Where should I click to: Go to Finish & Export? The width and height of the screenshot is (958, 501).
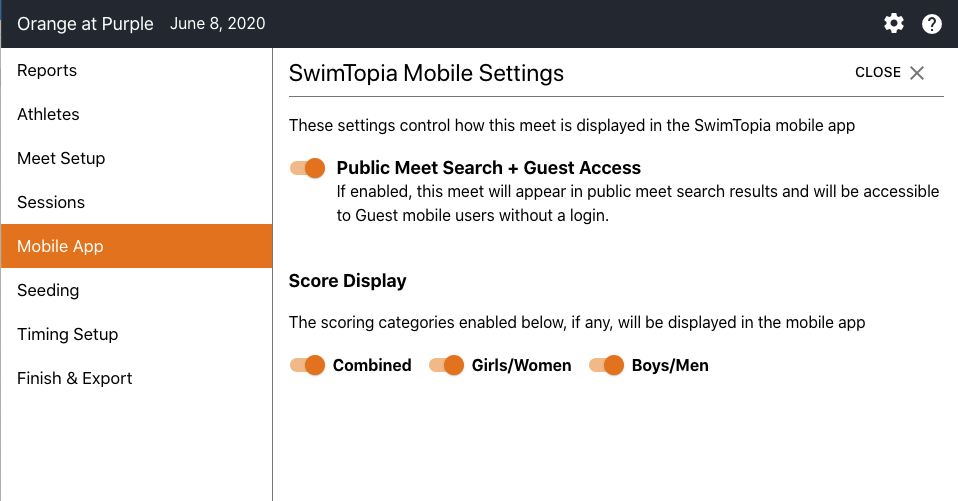point(74,378)
